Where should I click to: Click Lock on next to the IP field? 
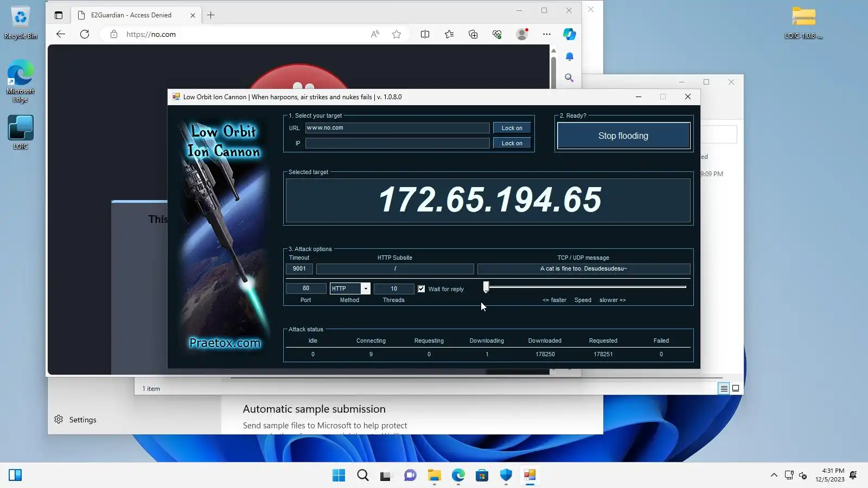[512, 143]
